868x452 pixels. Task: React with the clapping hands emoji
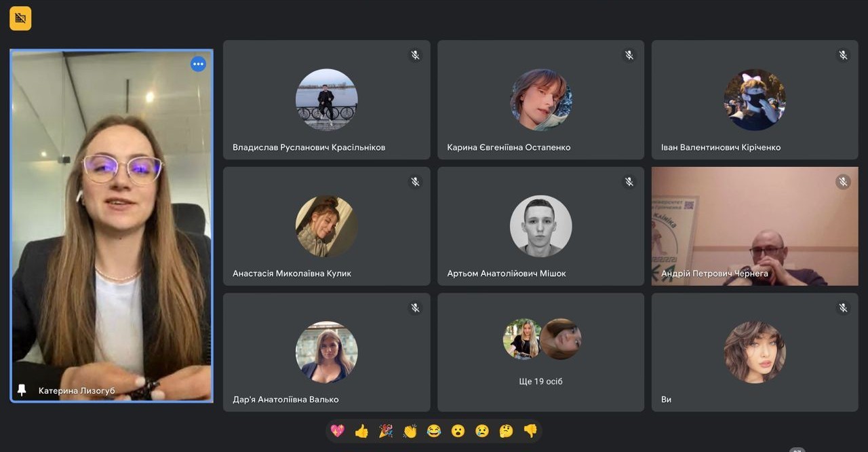coord(410,431)
